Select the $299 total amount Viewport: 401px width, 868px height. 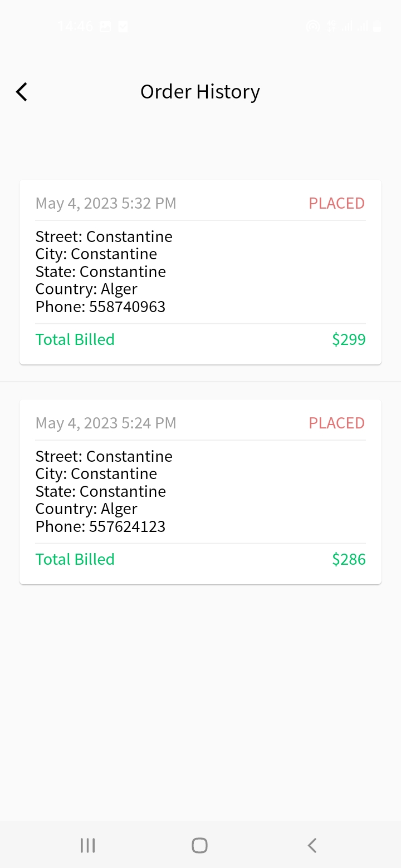pos(349,339)
